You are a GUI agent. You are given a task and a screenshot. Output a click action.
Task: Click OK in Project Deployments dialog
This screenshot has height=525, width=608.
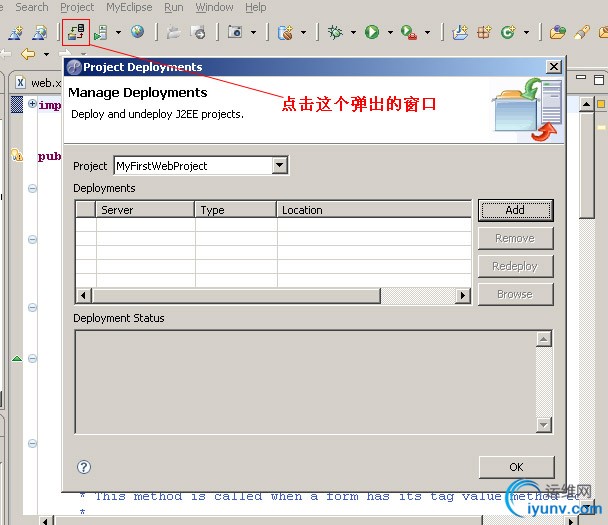click(516, 467)
